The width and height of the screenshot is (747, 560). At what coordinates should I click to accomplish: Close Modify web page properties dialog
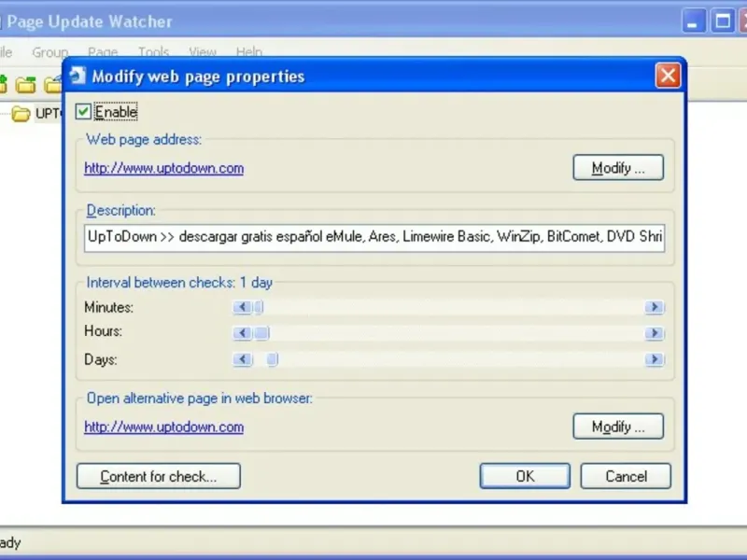[668, 76]
